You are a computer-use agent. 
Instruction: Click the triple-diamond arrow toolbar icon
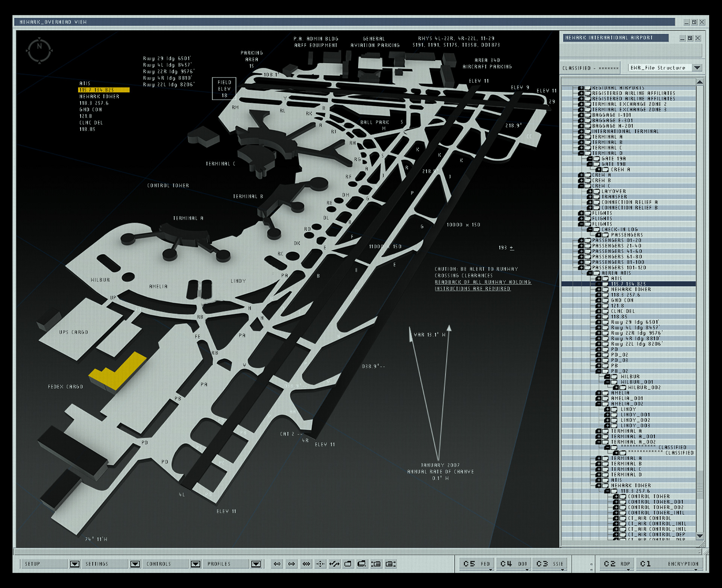(x=306, y=564)
